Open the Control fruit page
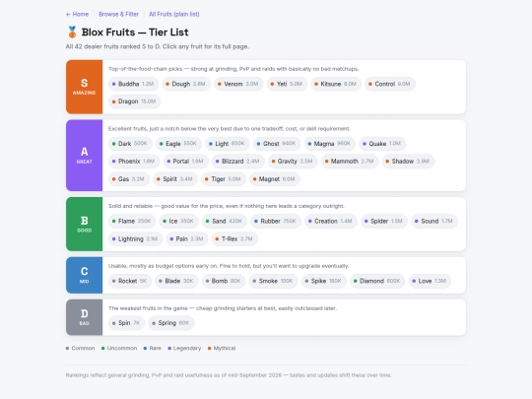Image resolution: width=532 pixels, height=399 pixels. click(x=390, y=84)
